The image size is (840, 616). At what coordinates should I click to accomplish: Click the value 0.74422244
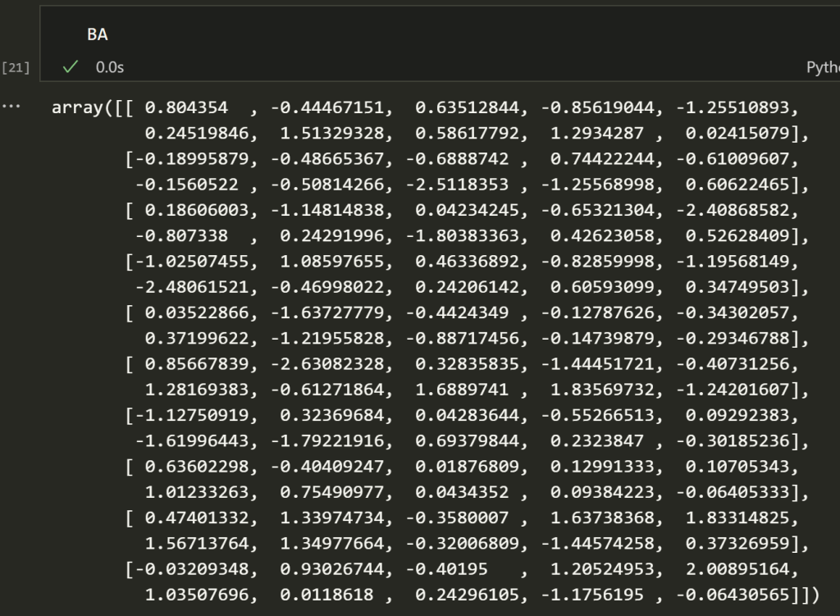(x=603, y=159)
